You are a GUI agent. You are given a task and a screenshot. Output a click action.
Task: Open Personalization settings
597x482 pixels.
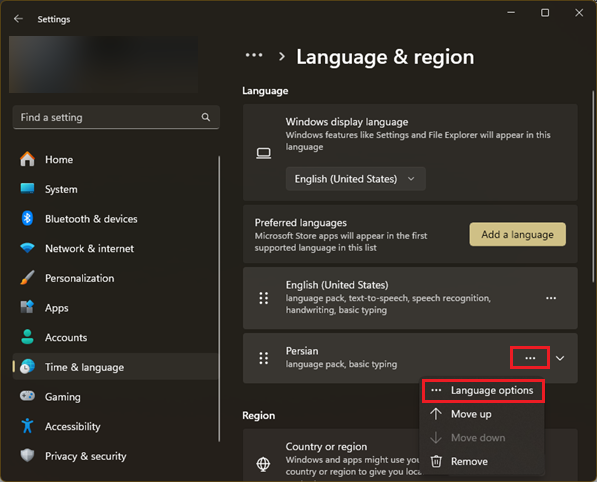point(116,278)
